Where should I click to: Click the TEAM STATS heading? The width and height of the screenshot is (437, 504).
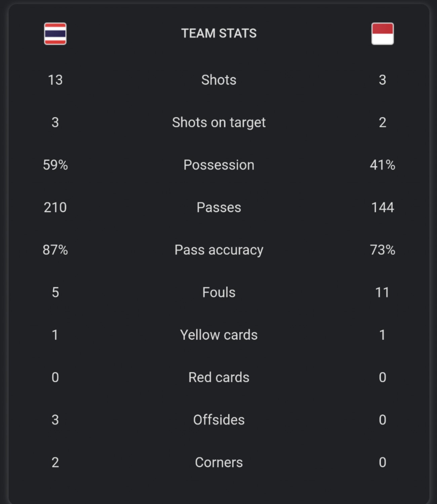(x=219, y=33)
